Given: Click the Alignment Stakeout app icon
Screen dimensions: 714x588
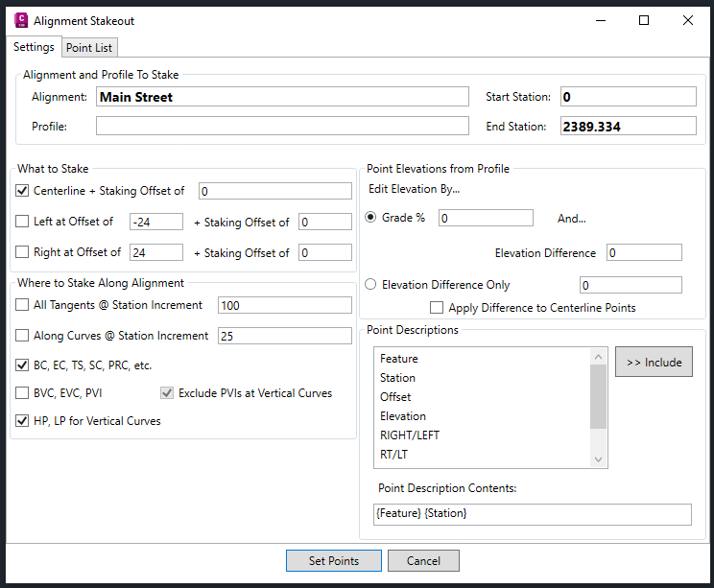Looking at the screenshot, I should point(20,20).
